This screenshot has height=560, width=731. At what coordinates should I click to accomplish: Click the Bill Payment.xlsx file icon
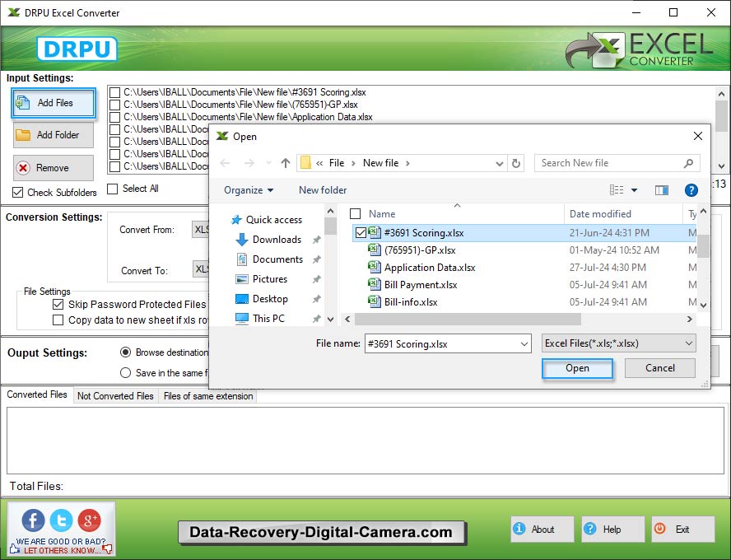(x=375, y=284)
